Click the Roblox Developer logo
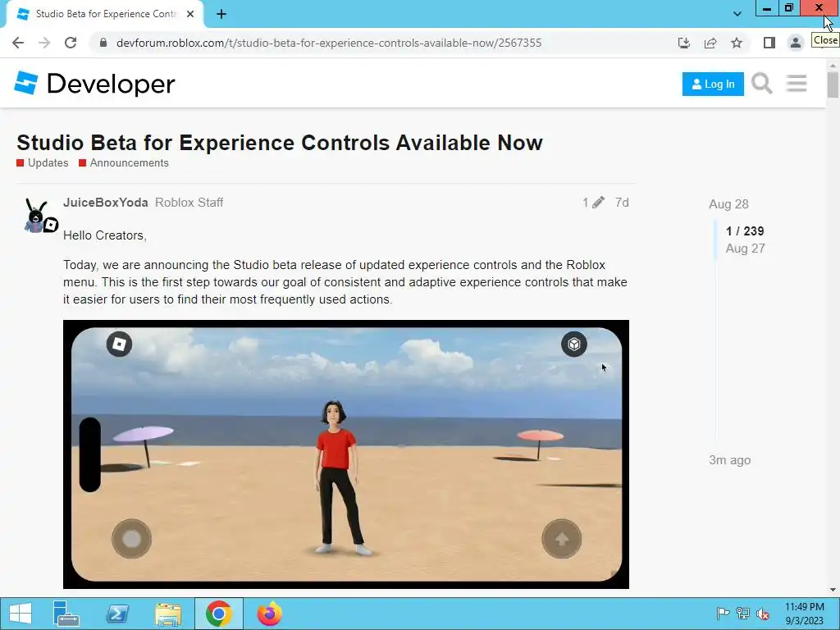 coord(95,84)
